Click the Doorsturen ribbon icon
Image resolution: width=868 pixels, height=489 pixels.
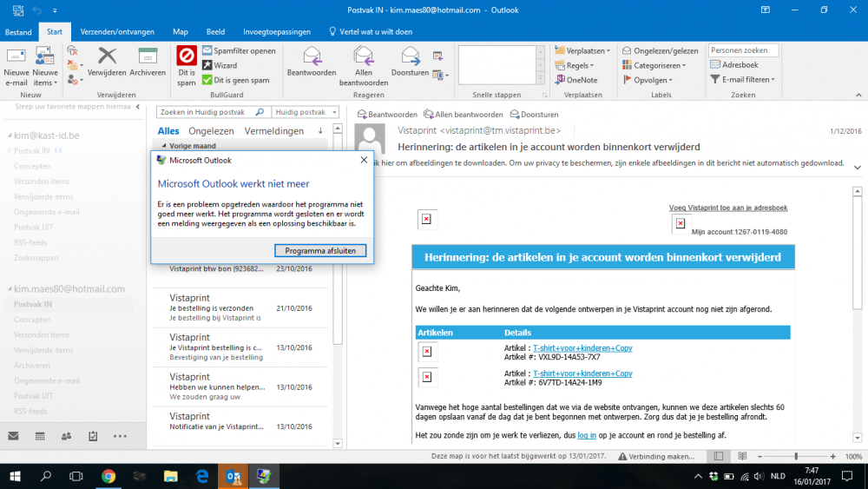411,57
